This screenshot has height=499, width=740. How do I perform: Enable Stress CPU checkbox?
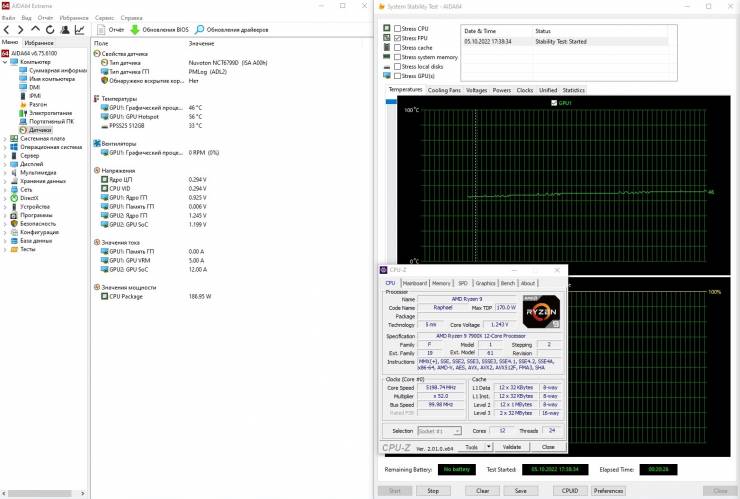[397, 29]
